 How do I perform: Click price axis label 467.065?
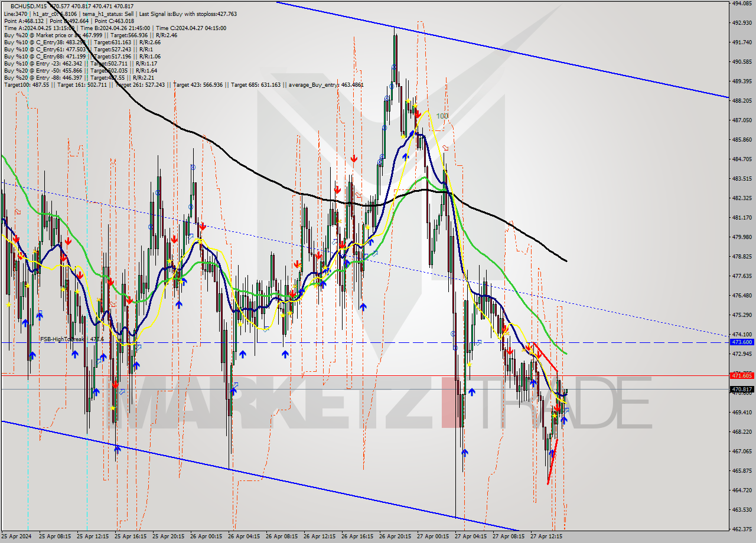pyautogui.click(x=742, y=451)
